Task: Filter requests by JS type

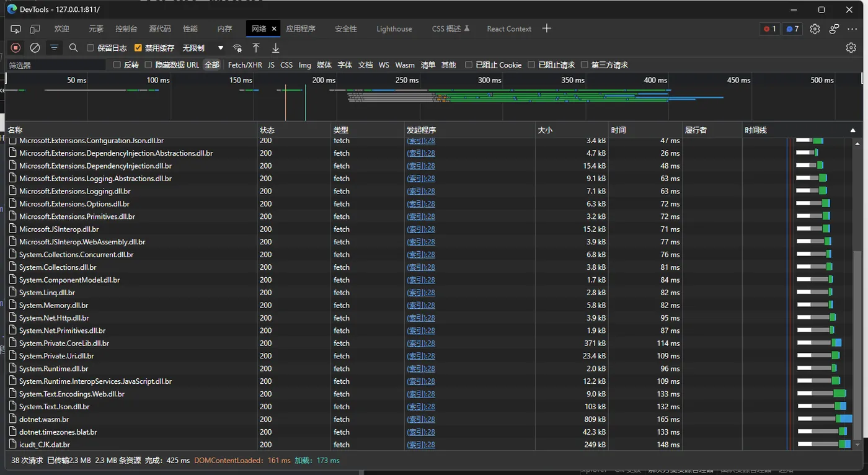Action: 271,64
